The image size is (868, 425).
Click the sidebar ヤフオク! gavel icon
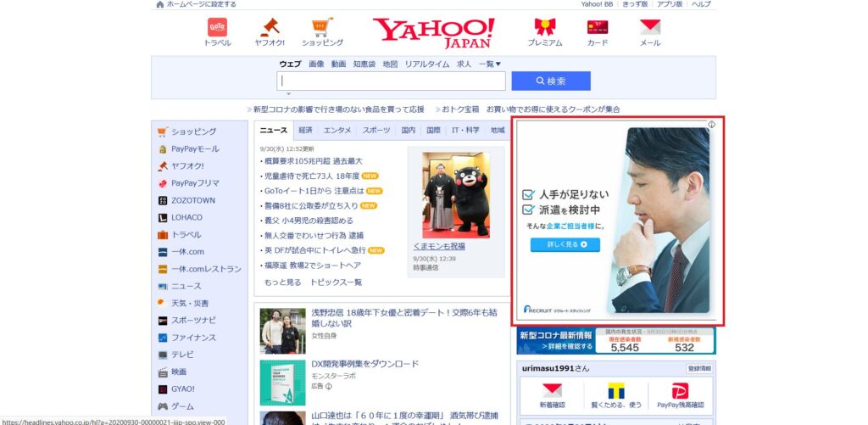pos(162,166)
